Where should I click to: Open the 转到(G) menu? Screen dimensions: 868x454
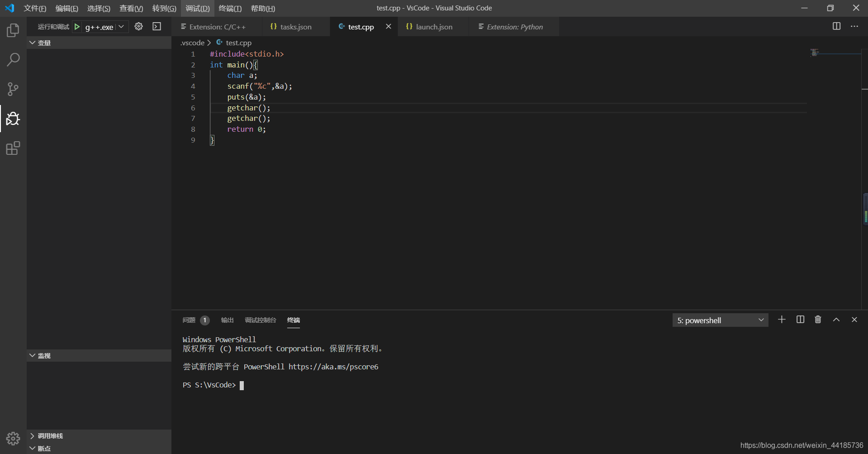pyautogui.click(x=164, y=8)
